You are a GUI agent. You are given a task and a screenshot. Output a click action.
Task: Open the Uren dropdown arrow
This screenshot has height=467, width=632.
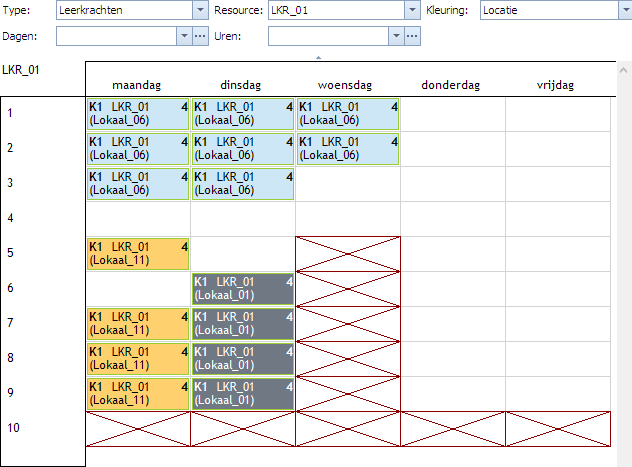[396, 36]
